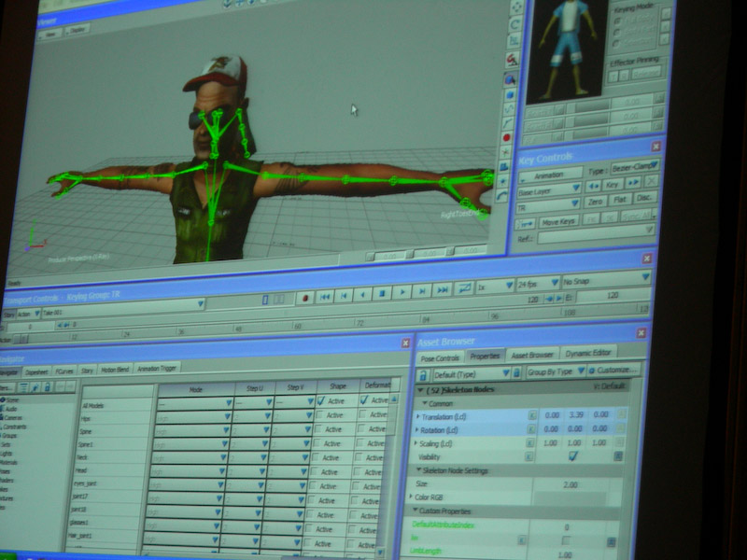
Task: Toggle the Visibility checkbox in Properties
Action: tap(573, 456)
